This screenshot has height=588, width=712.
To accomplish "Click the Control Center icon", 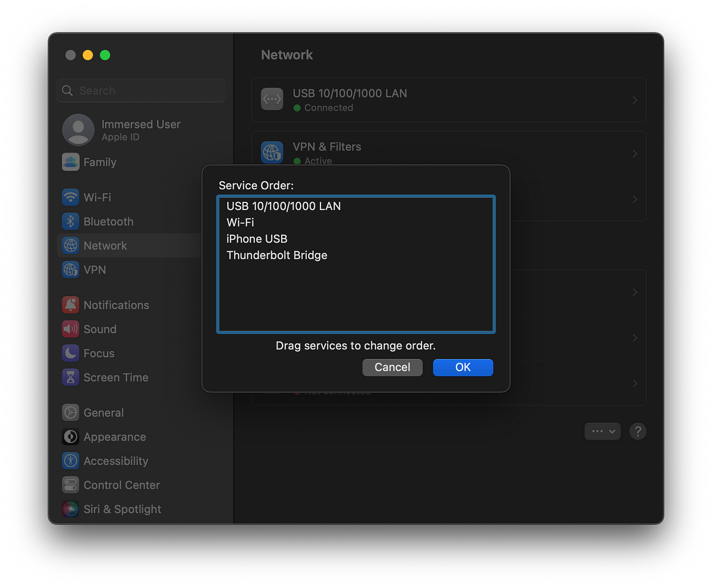I will (71, 485).
